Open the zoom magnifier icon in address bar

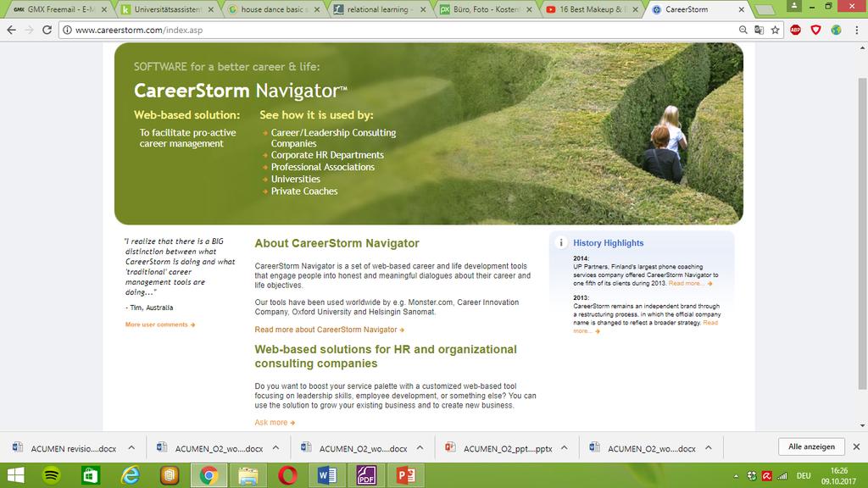tap(743, 30)
